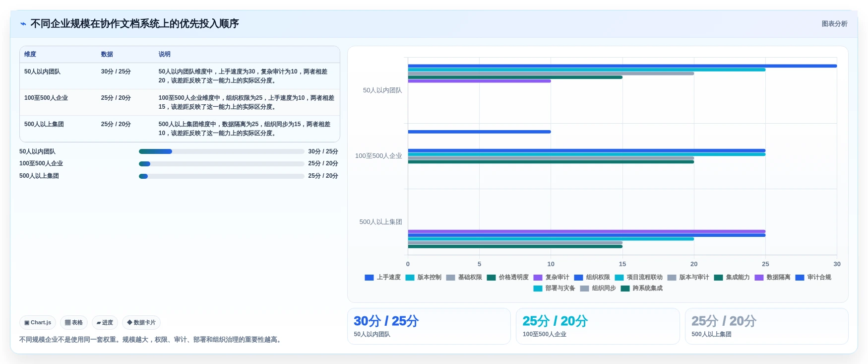This screenshot has width=868, height=364.
Task: Toggle the 版本与审计 legend series
Action: point(688,277)
